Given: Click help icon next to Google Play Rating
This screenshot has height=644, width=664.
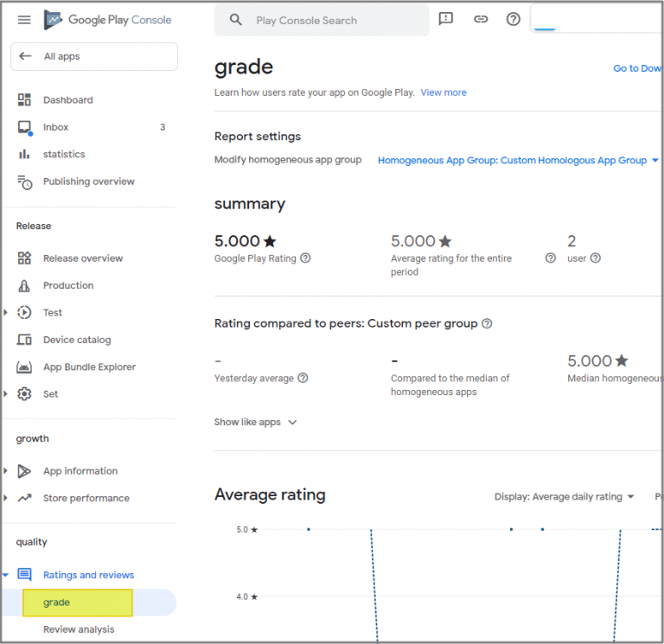Looking at the screenshot, I should [305, 258].
